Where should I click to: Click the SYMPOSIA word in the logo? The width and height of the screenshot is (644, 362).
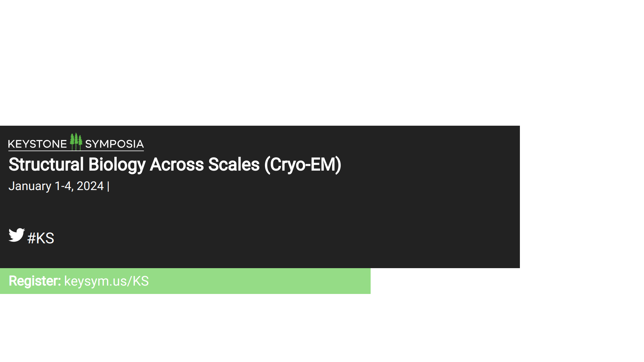click(114, 144)
